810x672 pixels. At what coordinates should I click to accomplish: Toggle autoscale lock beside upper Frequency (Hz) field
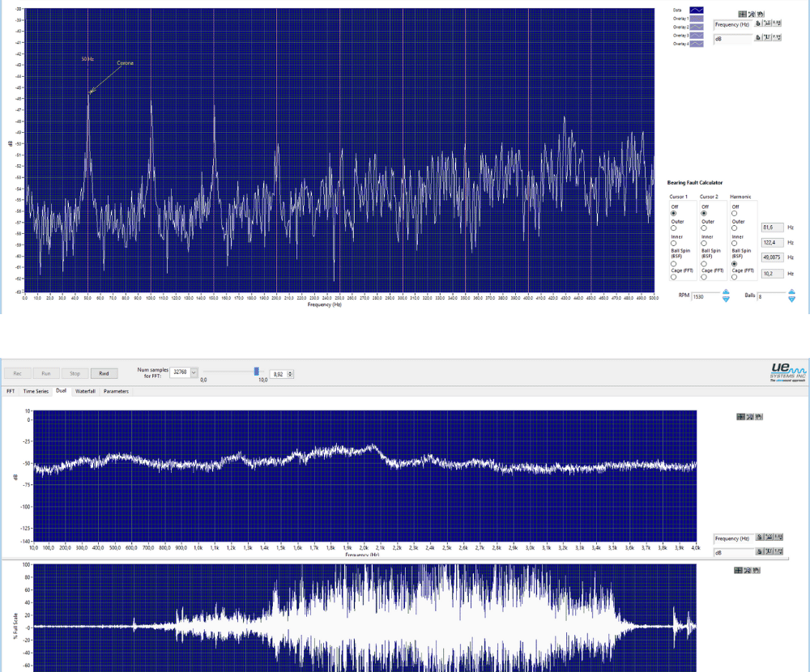point(758,23)
